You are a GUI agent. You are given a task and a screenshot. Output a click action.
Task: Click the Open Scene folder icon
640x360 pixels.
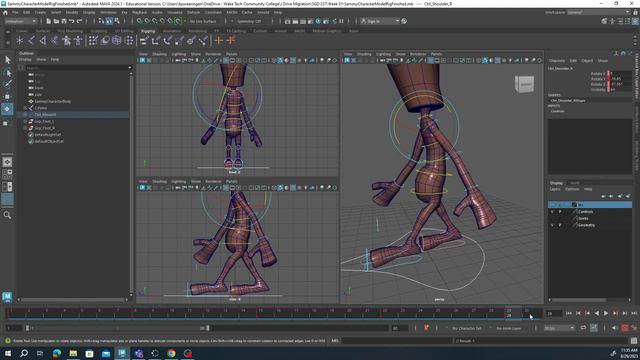coord(56,21)
